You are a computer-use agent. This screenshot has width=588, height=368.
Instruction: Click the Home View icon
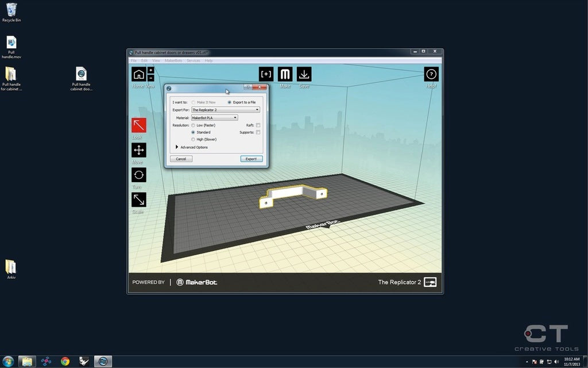click(x=139, y=74)
